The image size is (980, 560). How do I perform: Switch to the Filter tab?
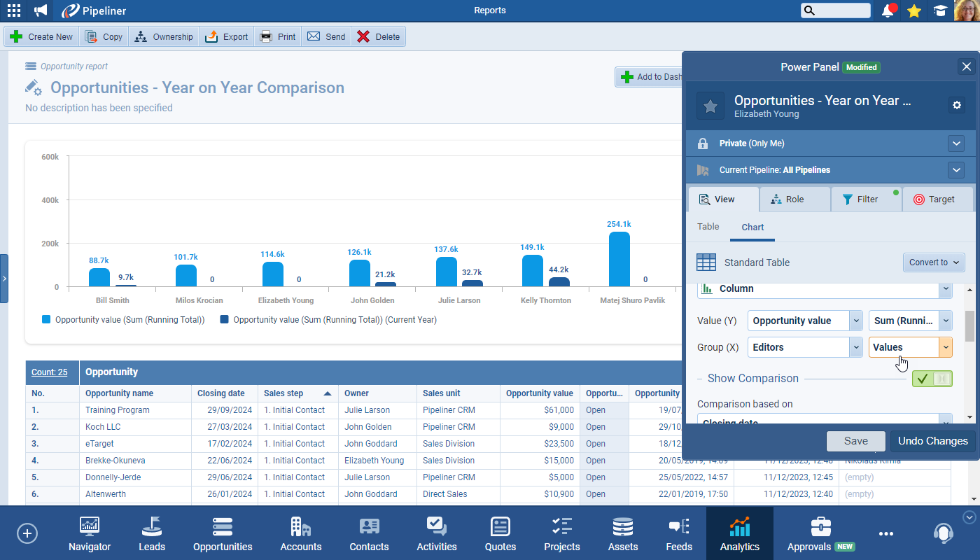coord(866,199)
